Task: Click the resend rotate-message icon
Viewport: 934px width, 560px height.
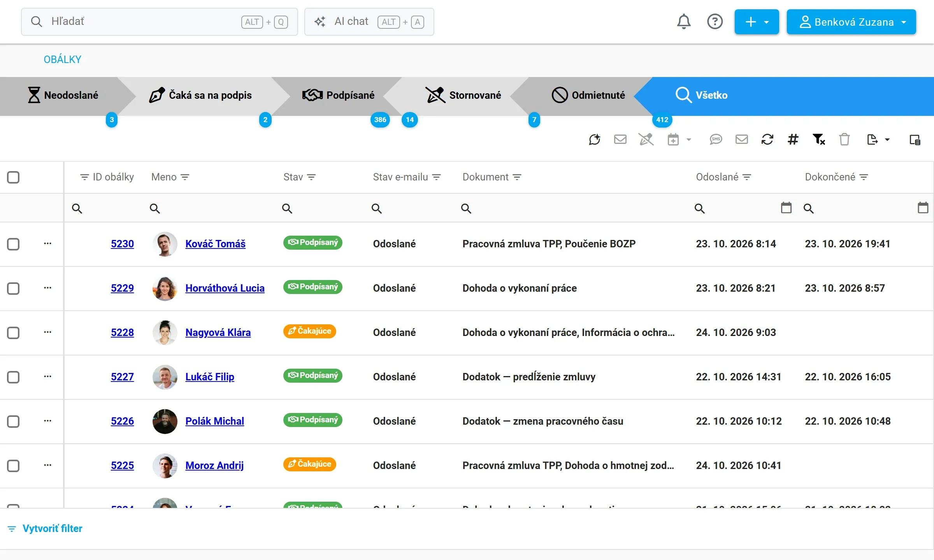Action: 595,139
